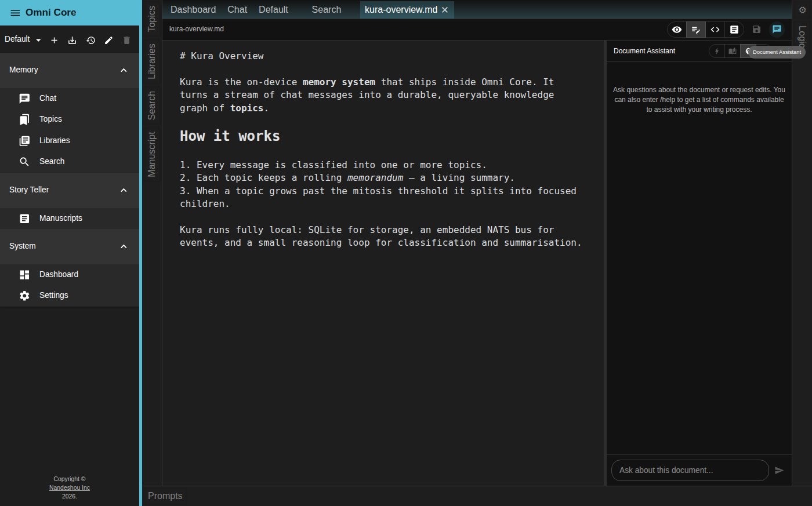Open the hamburger menu next to Omni Core

pos(15,13)
